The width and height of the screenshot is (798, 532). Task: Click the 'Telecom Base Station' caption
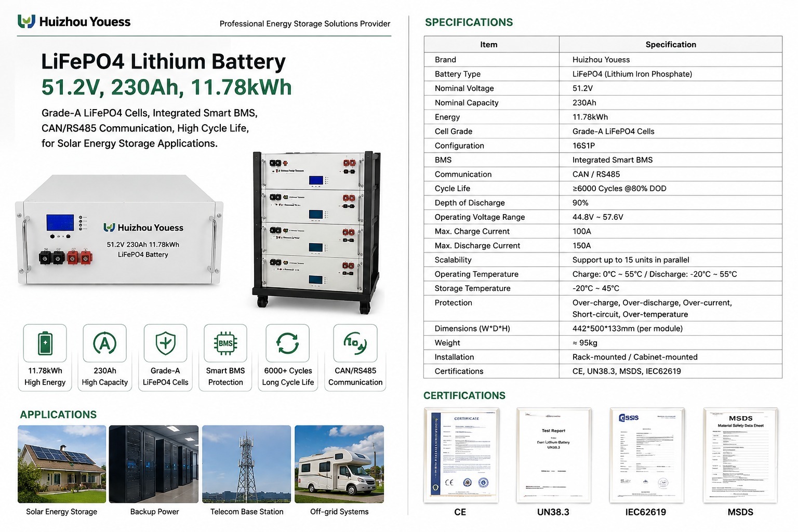[x=247, y=512]
